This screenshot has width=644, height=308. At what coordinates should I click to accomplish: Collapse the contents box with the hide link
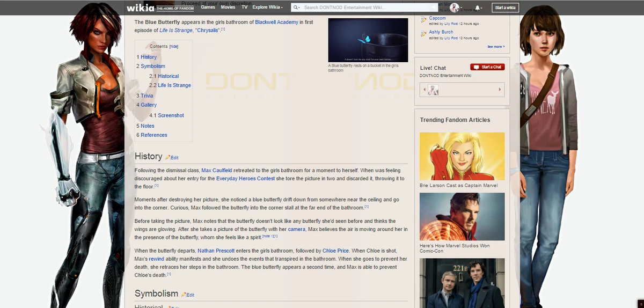click(174, 47)
